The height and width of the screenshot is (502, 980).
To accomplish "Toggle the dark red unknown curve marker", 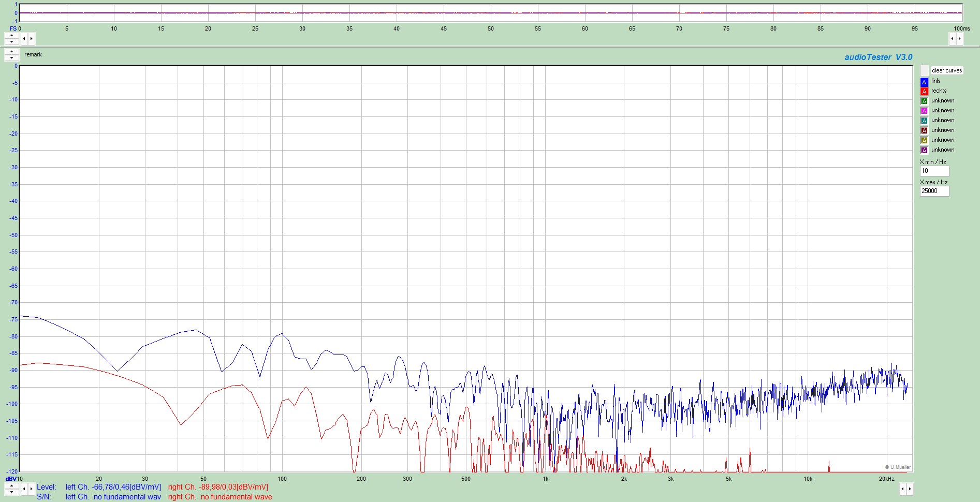I will tap(924, 131).
